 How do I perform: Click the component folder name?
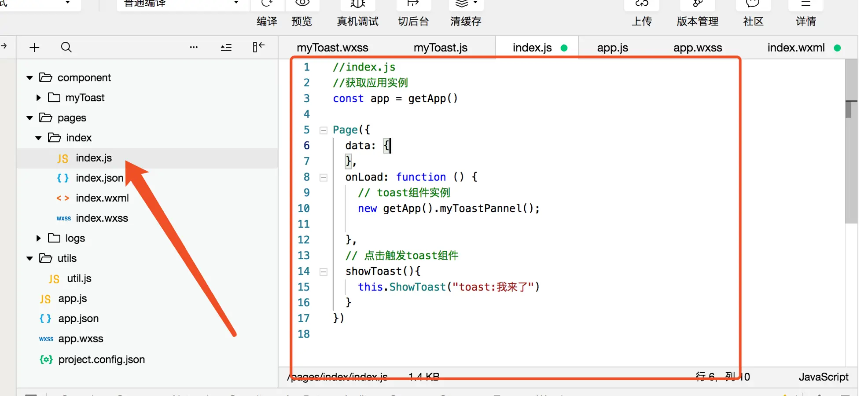pyautogui.click(x=84, y=78)
